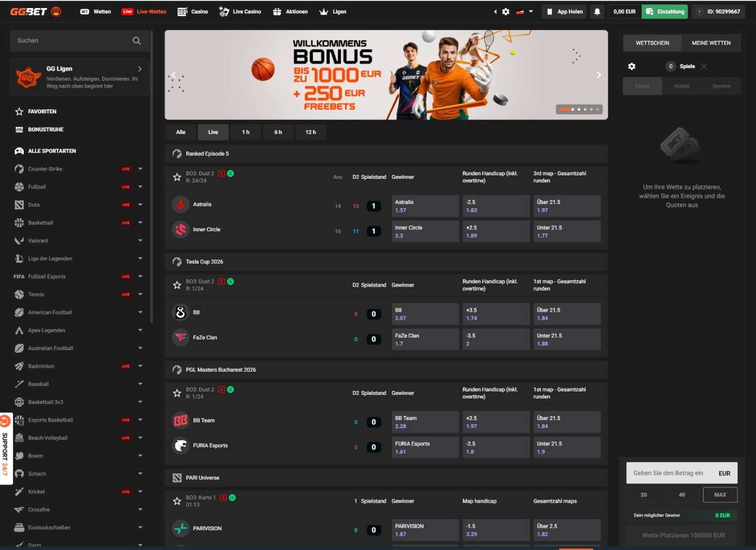Bet on Astralis winner odds 1.57
Screen dimensions: 756x550
[x=425, y=206]
